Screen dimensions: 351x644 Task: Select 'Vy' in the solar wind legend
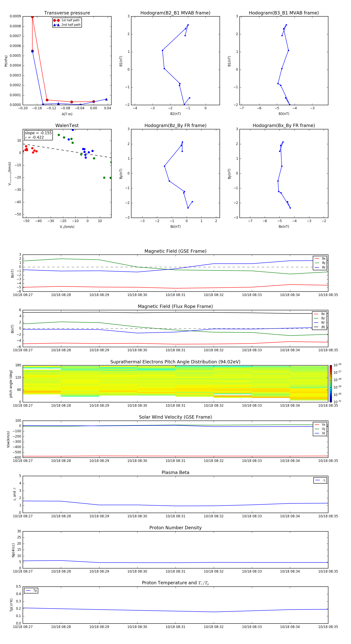320,429
